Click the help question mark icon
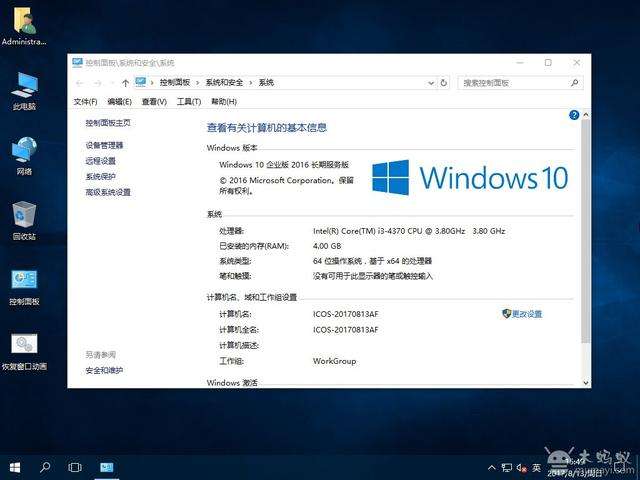The height and width of the screenshot is (480, 640). pos(574,115)
